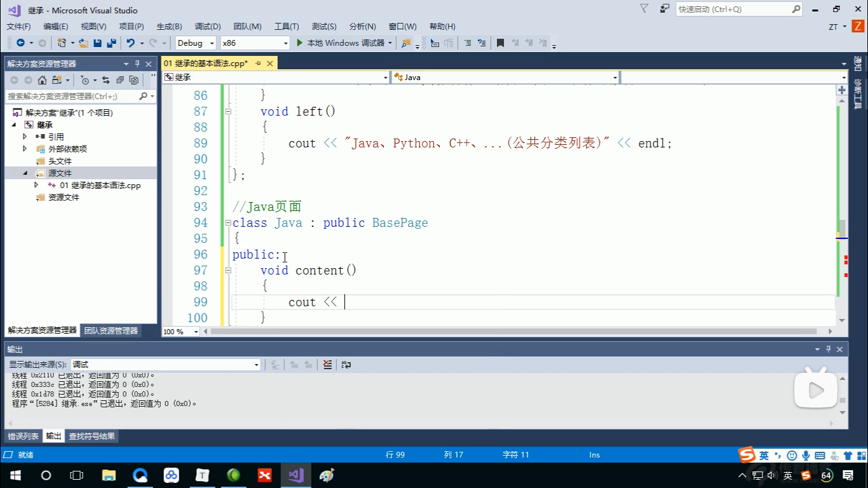868x488 pixels.
Task: Open Visual Studio from the Windows taskbar
Action: pyautogui.click(x=295, y=475)
